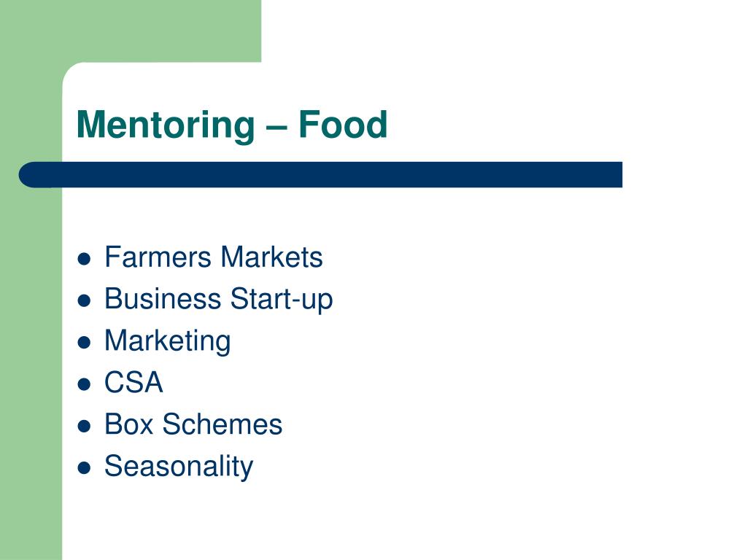The image size is (747, 560).
Task: Click the bullet dot beside Marketing
Action: click(x=84, y=343)
